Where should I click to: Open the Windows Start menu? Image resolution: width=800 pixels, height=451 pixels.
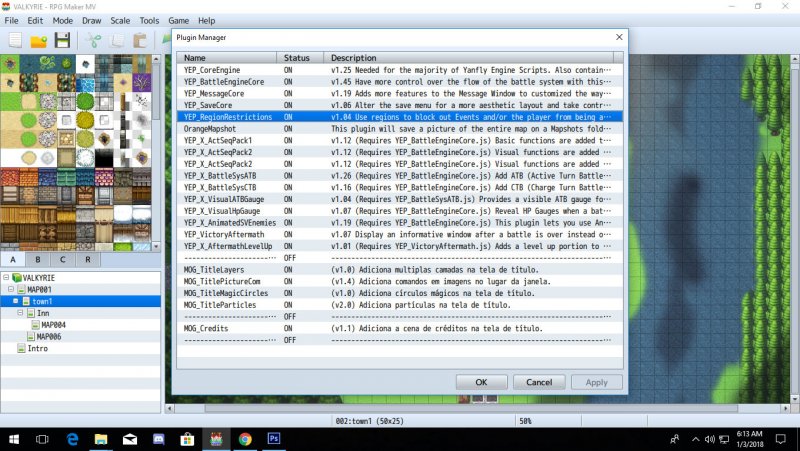pos(14,439)
